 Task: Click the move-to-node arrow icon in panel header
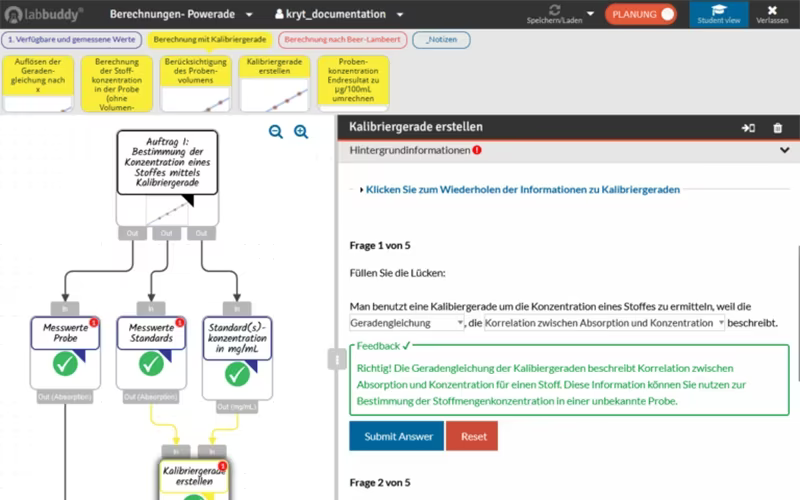tap(748, 128)
